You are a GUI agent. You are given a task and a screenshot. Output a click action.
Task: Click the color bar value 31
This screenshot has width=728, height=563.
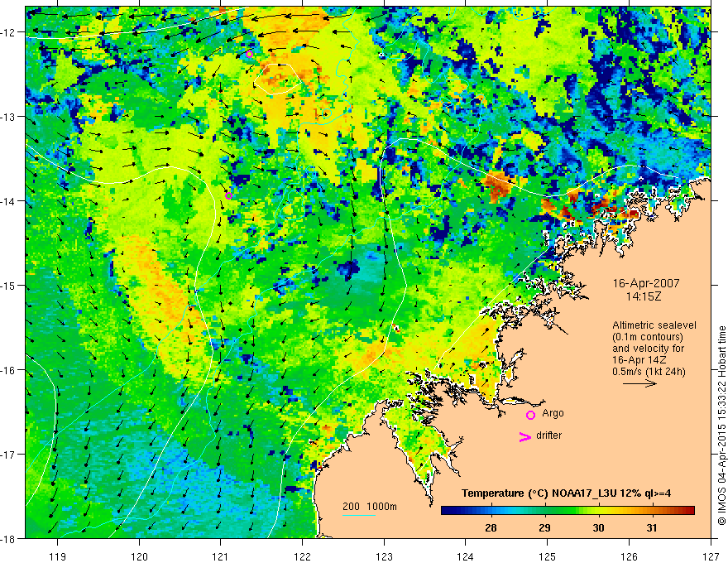click(x=652, y=527)
